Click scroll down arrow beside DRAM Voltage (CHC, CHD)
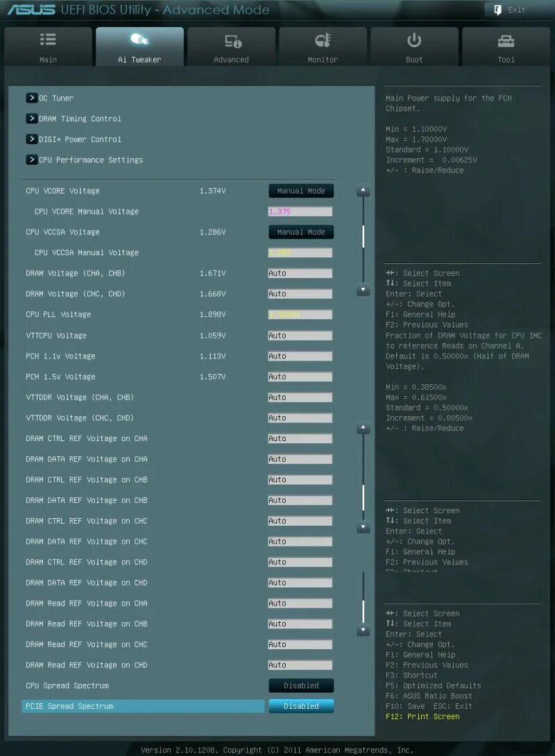Image resolution: width=555 pixels, height=756 pixels. 363,290
